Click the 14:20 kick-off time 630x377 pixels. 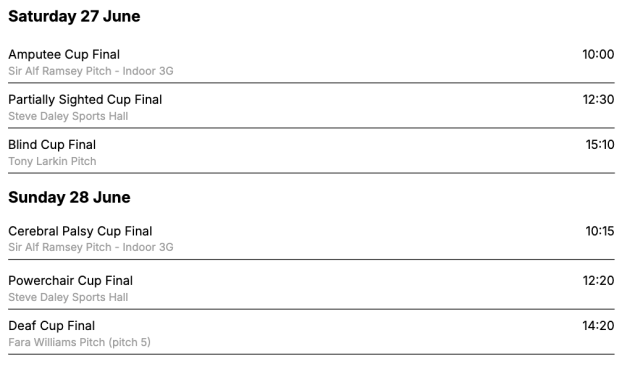[x=598, y=326]
